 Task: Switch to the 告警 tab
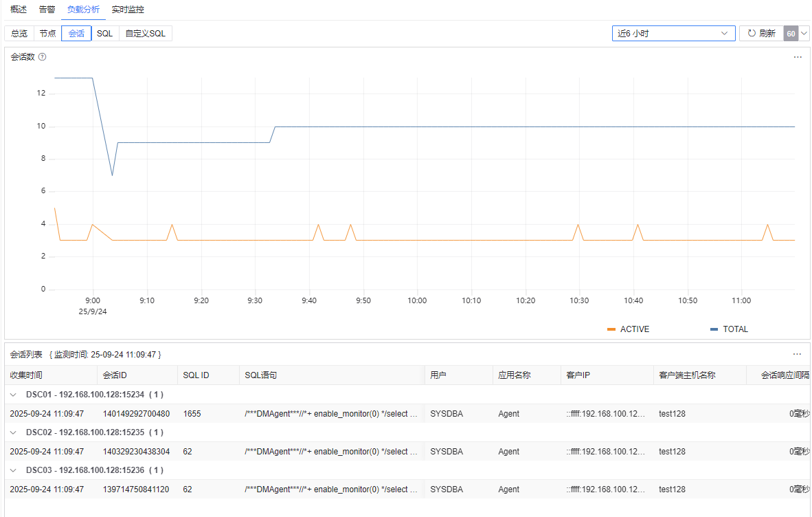(47, 10)
